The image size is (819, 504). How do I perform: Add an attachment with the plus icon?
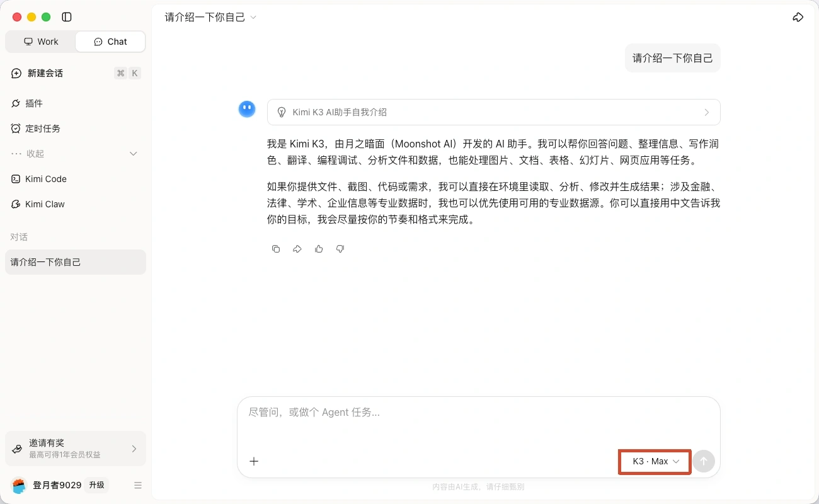pos(254,461)
